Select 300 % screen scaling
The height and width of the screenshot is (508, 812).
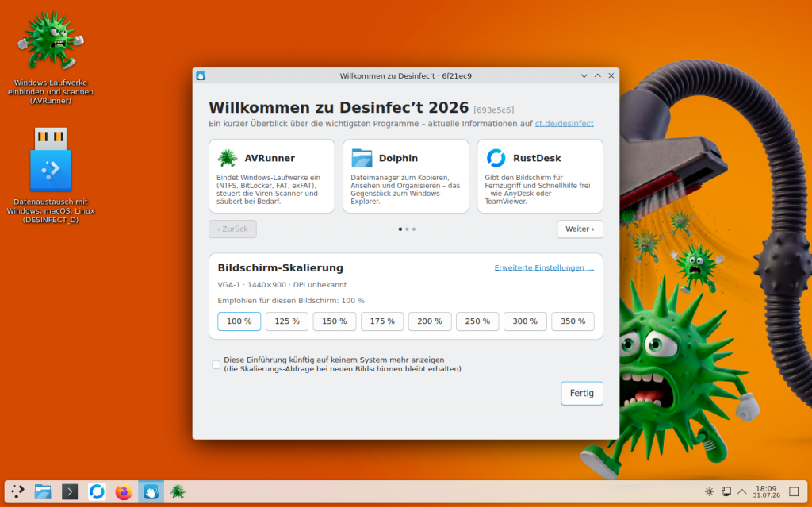coord(525,321)
